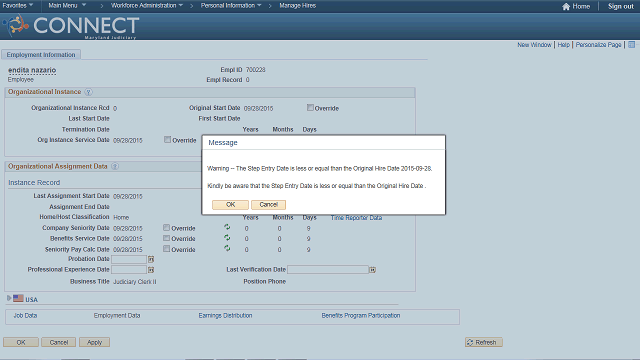Open the Favorites dropdown menu

coord(18,6)
